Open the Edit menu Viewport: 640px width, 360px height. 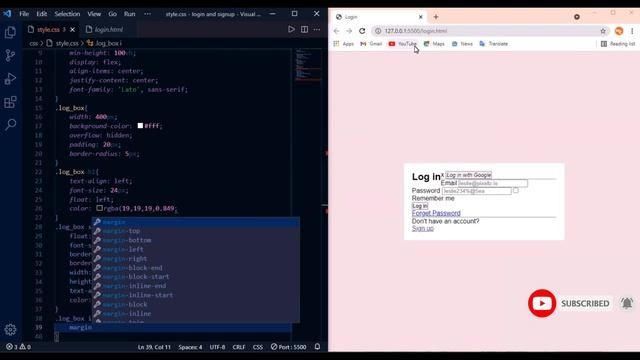[42, 14]
